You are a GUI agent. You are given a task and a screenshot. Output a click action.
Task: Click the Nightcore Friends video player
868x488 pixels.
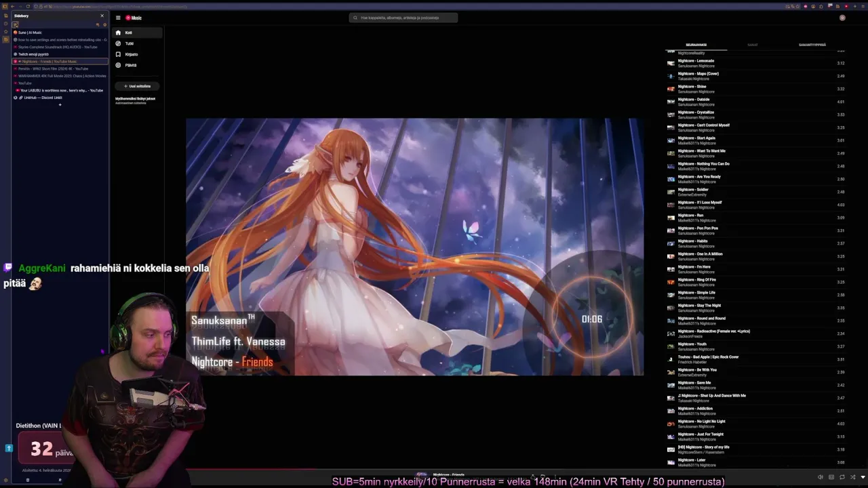(414, 247)
